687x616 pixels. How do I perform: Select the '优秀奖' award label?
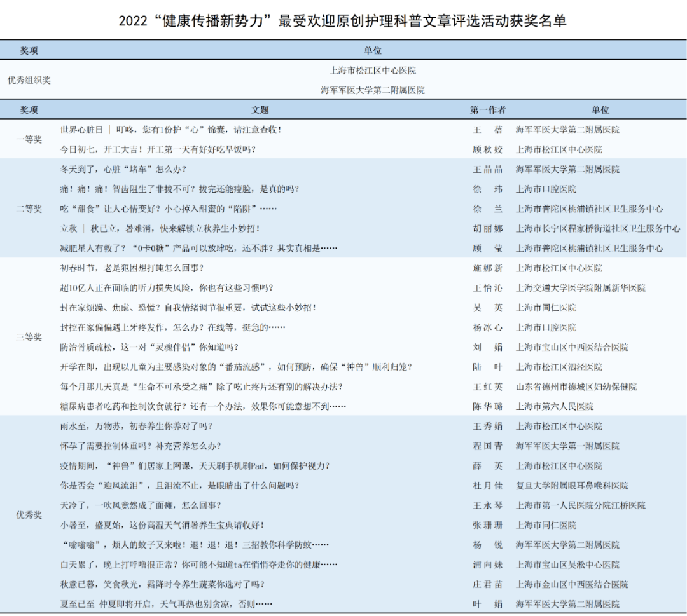coord(29,515)
